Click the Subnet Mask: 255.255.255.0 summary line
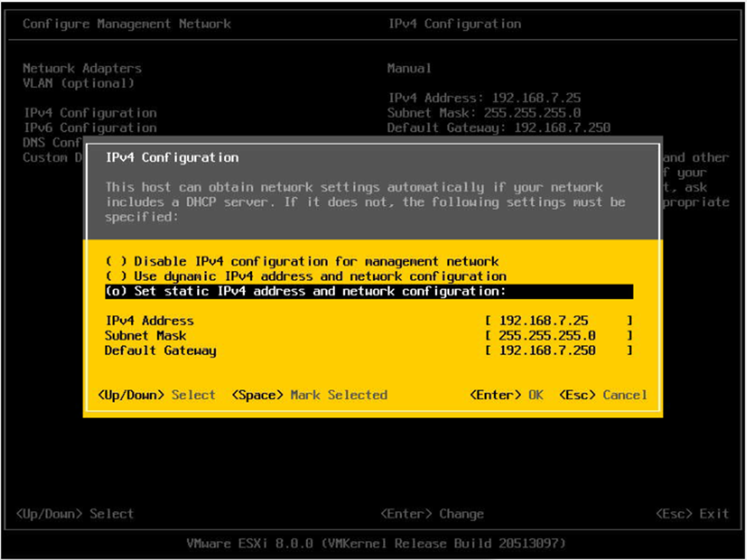 [x=484, y=113]
